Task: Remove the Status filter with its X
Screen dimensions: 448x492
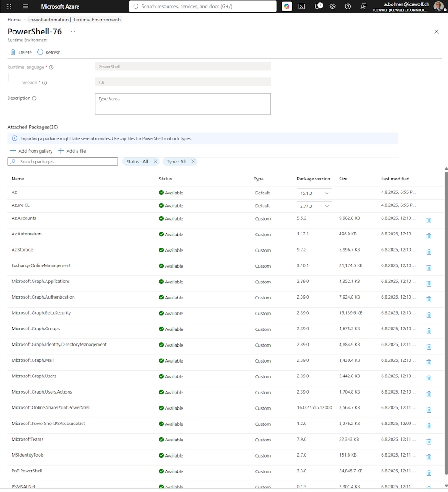Action: point(155,161)
